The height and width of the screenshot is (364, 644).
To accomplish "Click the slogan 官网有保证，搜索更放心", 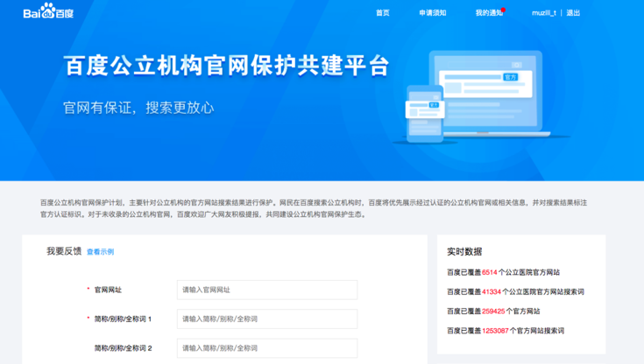I will [x=138, y=108].
